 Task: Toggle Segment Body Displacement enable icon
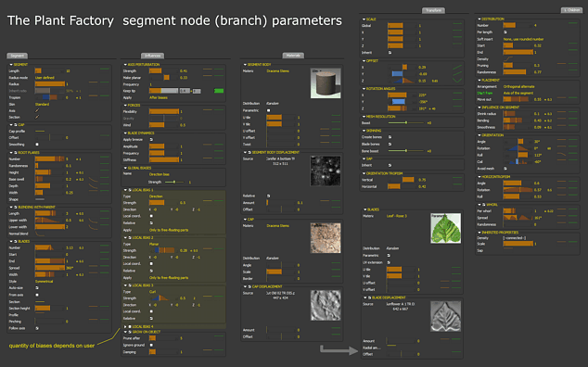coord(249,152)
